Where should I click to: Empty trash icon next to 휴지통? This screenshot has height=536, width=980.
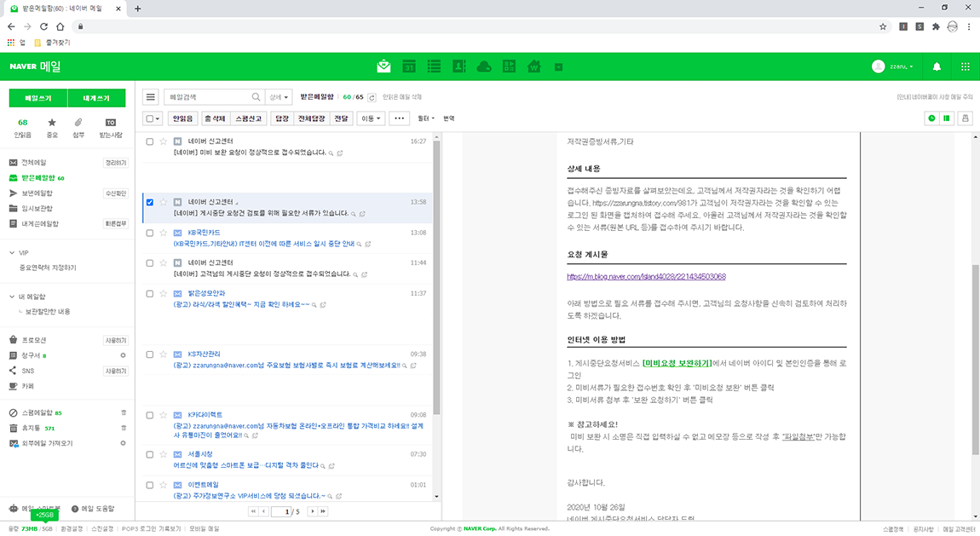pos(123,428)
